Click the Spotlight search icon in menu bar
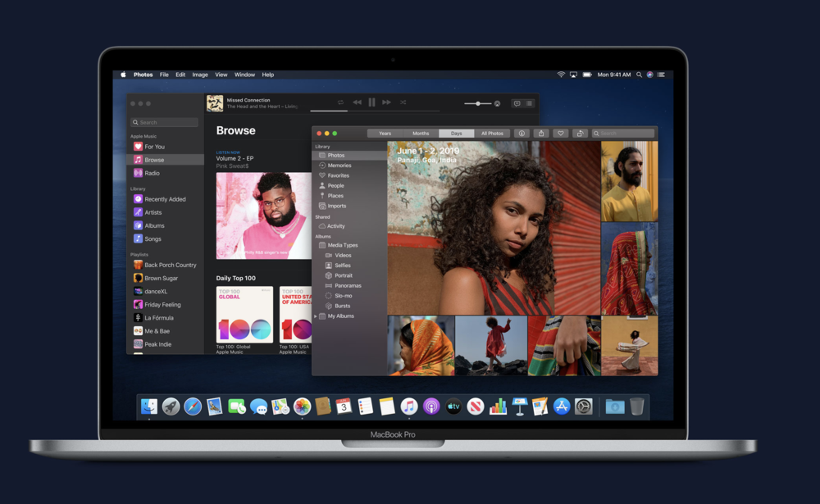Viewport: 820px width, 504px height. point(639,75)
